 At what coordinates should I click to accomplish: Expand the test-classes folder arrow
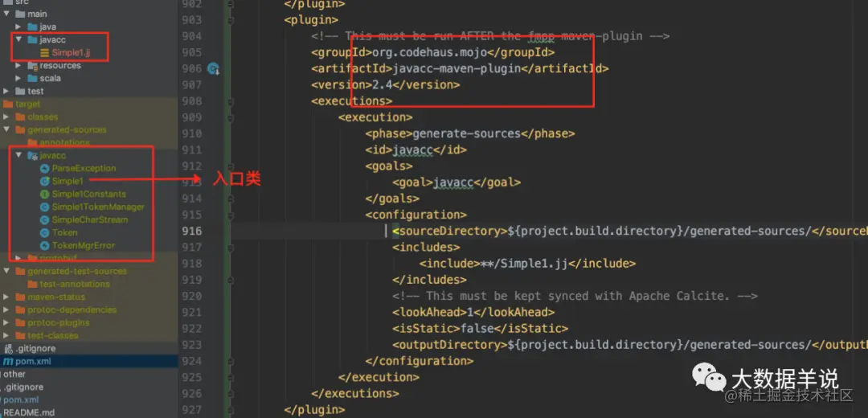(6, 335)
